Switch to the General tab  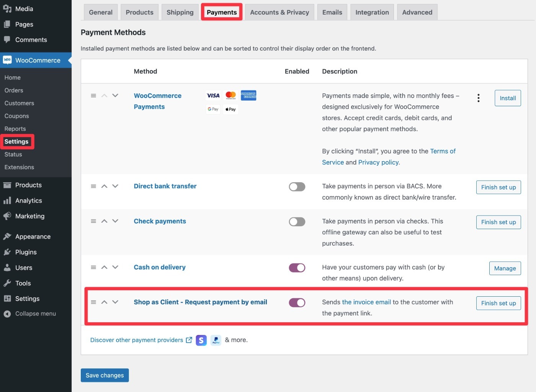[101, 12]
